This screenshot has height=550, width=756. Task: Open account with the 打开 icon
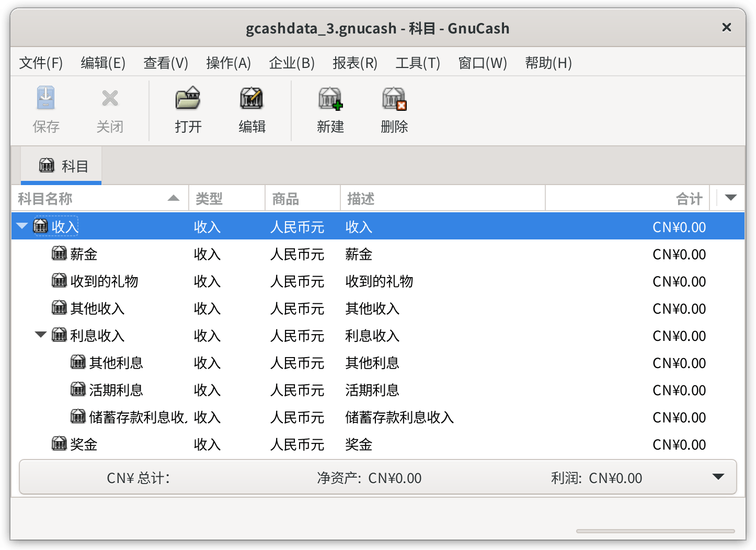pyautogui.click(x=188, y=98)
